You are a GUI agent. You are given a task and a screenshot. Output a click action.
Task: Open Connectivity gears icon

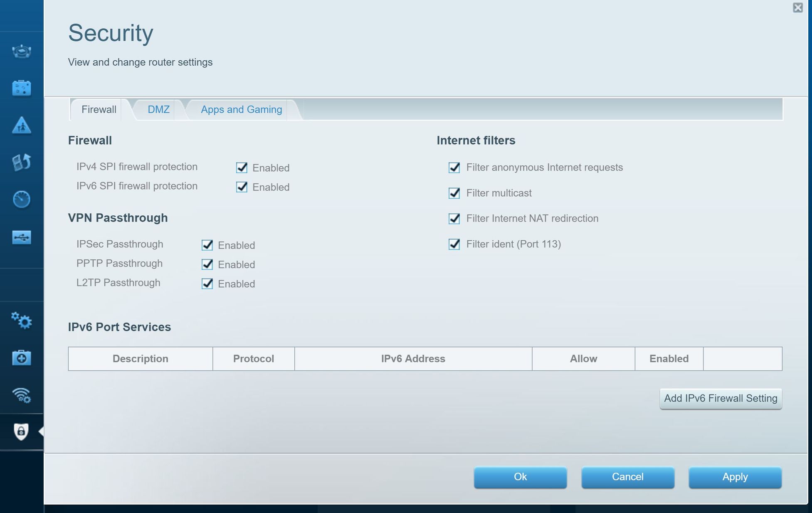point(21,321)
